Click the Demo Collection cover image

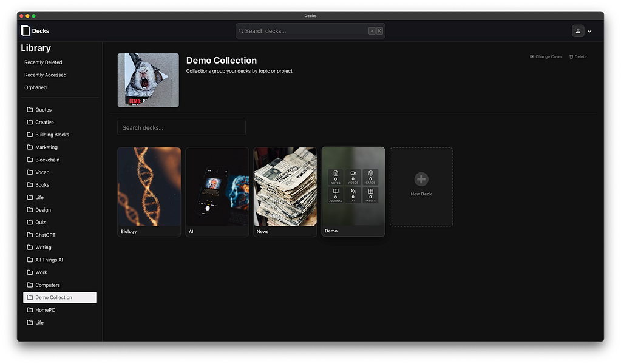(x=148, y=80)
